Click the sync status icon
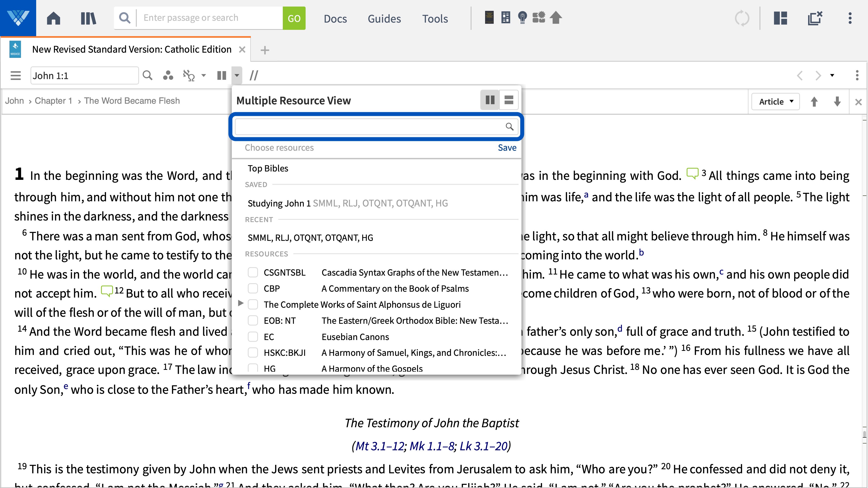 pyautogui.click(x=742, y=18)
